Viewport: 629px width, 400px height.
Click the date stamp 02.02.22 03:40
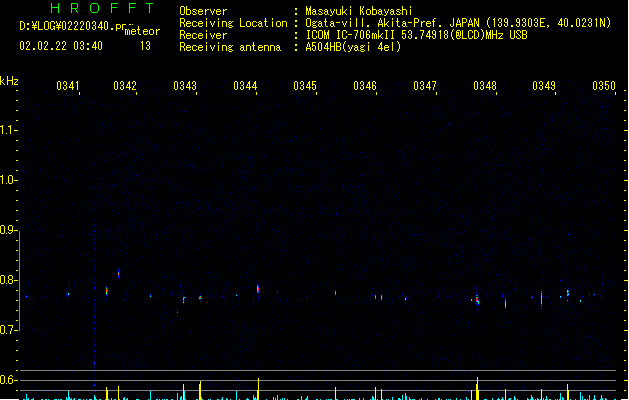pyautogui.click(x=61, y=46)
